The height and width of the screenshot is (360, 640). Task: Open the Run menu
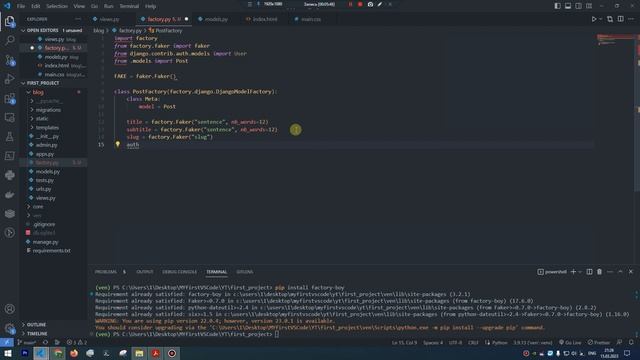click(109, 6)
